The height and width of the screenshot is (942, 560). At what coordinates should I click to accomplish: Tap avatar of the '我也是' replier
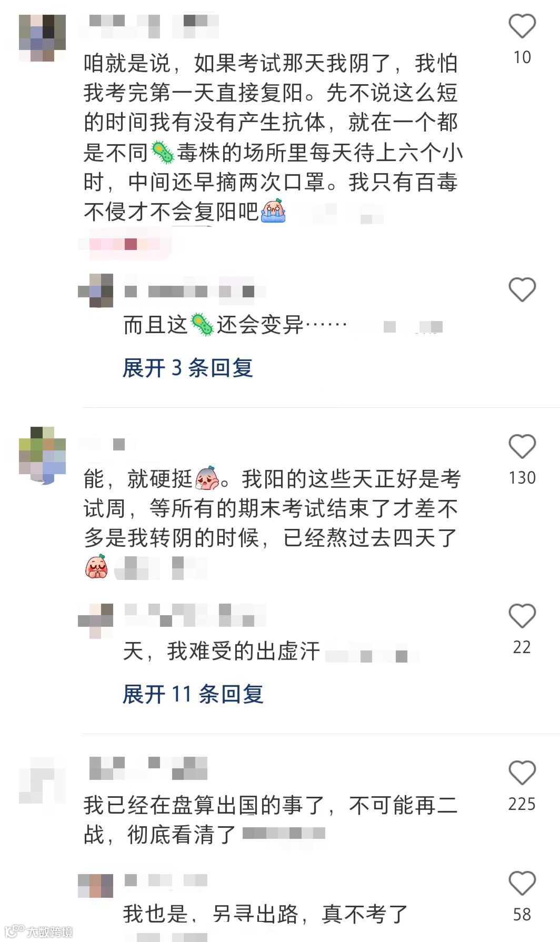coord(96,886)
